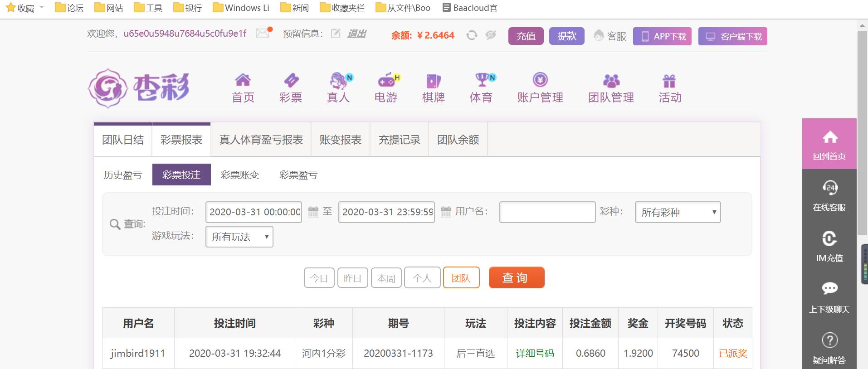This screenshot has height=369, width=868.
Task: Filter by 昨日 yesterday
Action: click(353, 278)
